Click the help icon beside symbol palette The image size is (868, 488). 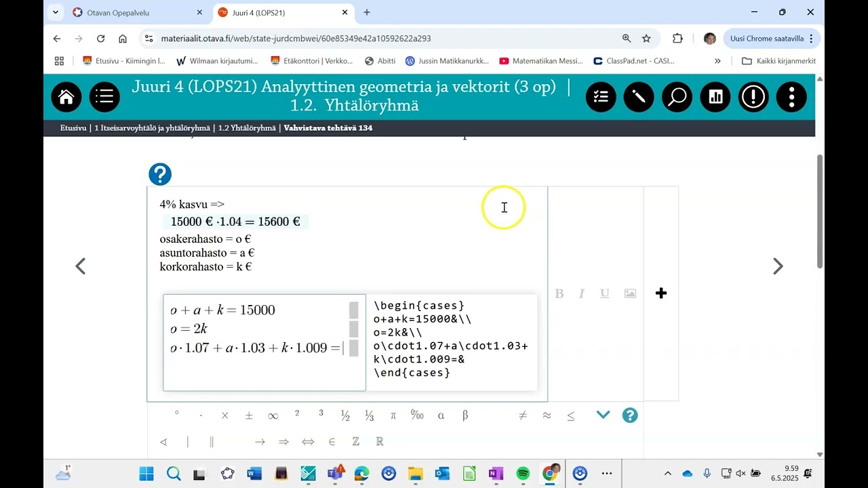point(630,415)
